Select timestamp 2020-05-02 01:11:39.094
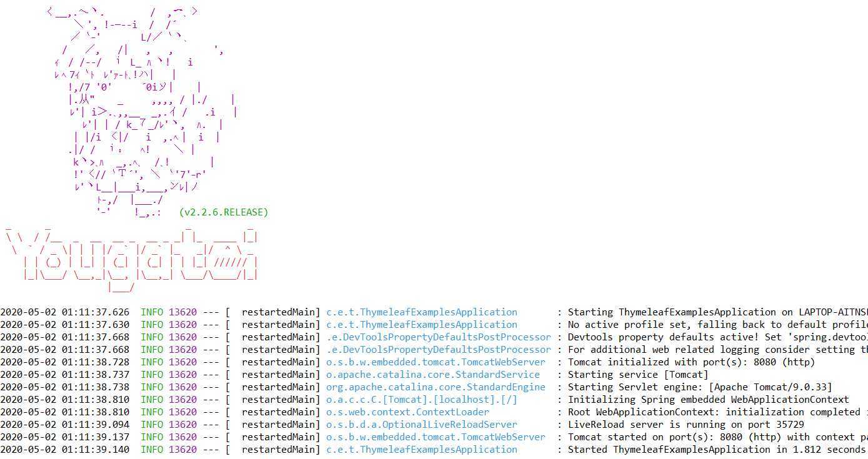This screenshot has width=868, height=459. [x=65, y=425]
